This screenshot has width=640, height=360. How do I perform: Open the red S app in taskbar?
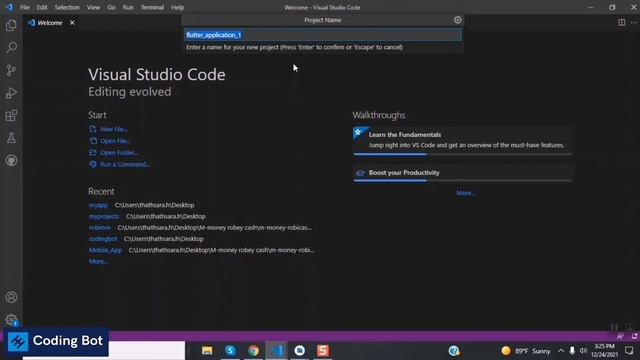pyautogui.click(x=323, y=351)
